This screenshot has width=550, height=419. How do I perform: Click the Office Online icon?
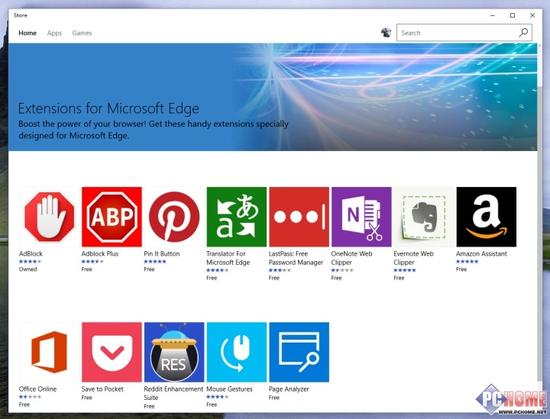pyautogui.click(x=49, y=352)
